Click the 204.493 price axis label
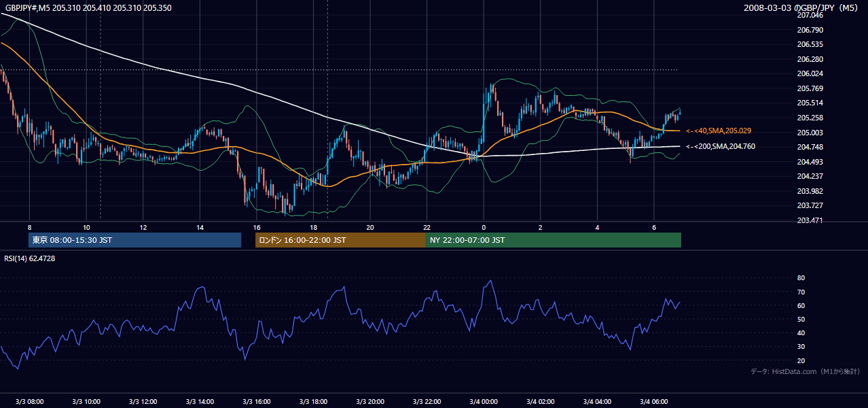Image resolution: width=868 pixels, height=408 pixels. 810,162
